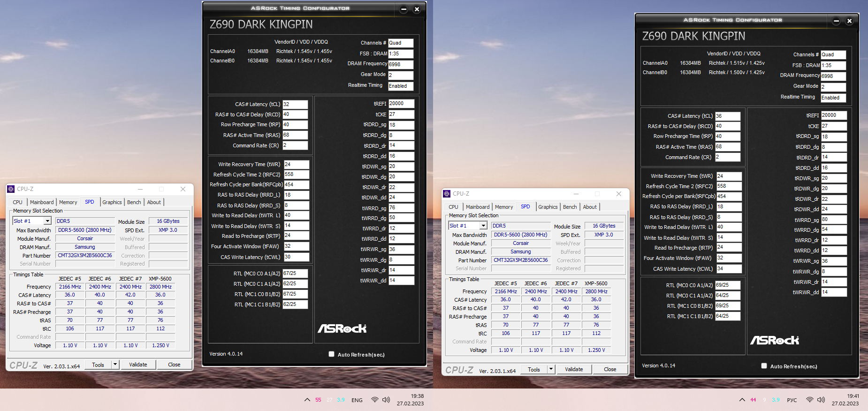Enable Auto Refresh in left ASRock window
The height and width of the screenshot is (411, 868).
tap(332, 354)
